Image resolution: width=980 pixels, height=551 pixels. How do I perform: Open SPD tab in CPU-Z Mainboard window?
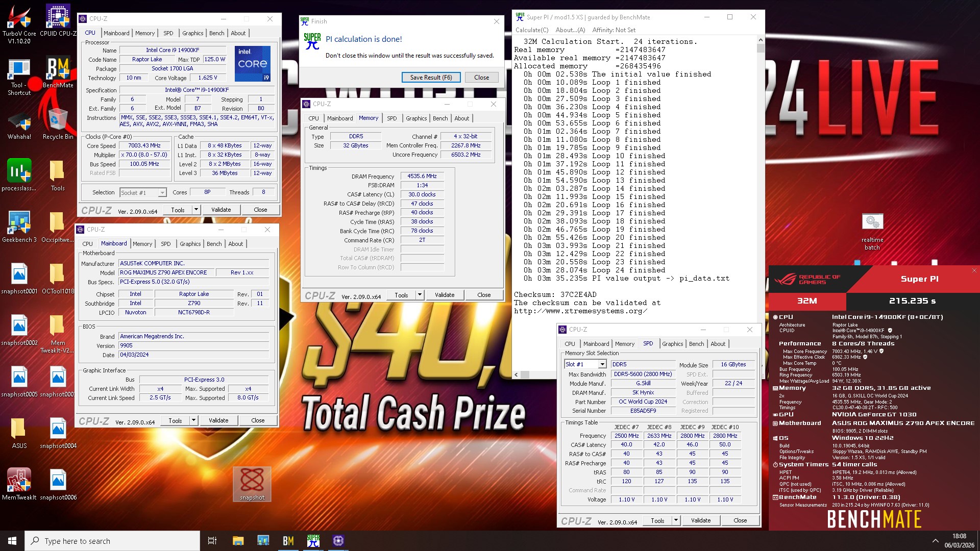(x=165, y=244)
